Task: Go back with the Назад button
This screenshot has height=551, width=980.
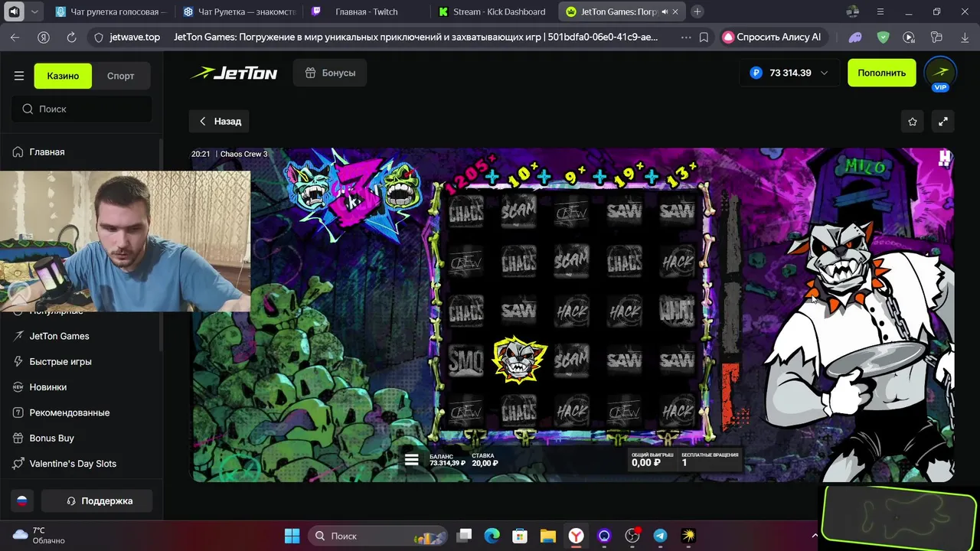Action: [x=220, y=121]
